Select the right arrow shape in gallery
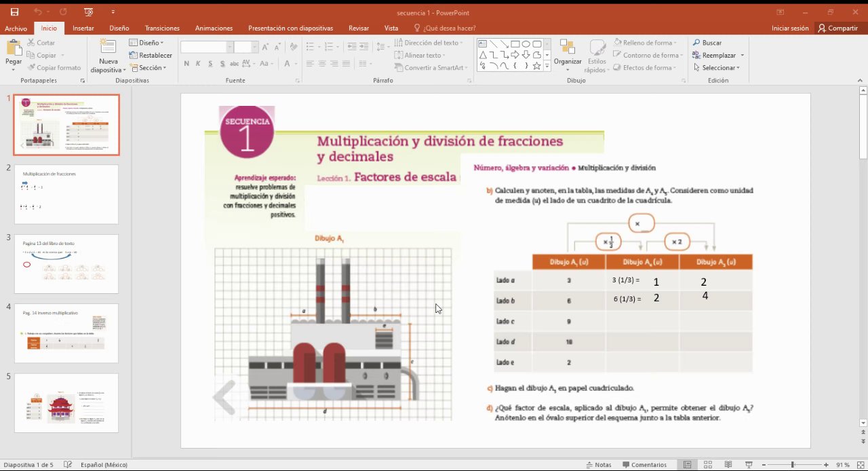Image resolution: width=868 pixels, height=471 pixels. (x=515, y=55)
